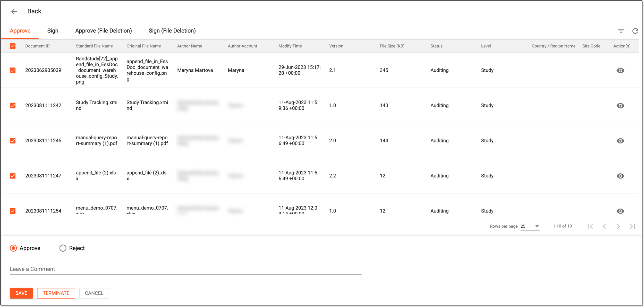Click the Leave a Comment field

coord(185,269)
